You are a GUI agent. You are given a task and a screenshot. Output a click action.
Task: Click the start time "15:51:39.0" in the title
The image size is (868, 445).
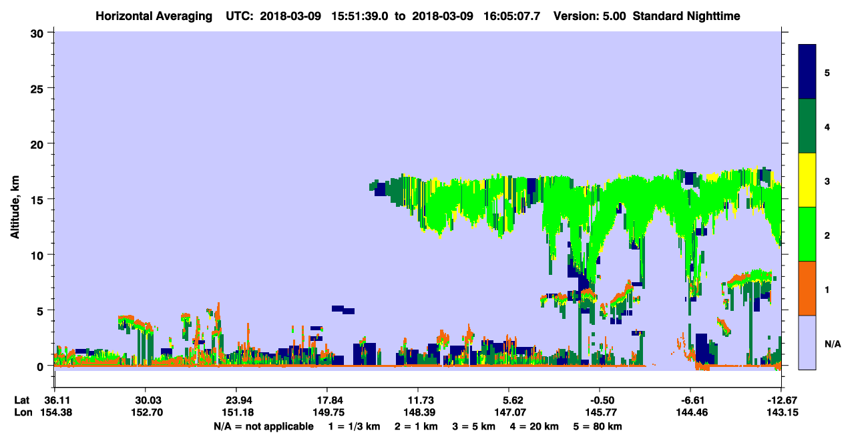[360, 15]
